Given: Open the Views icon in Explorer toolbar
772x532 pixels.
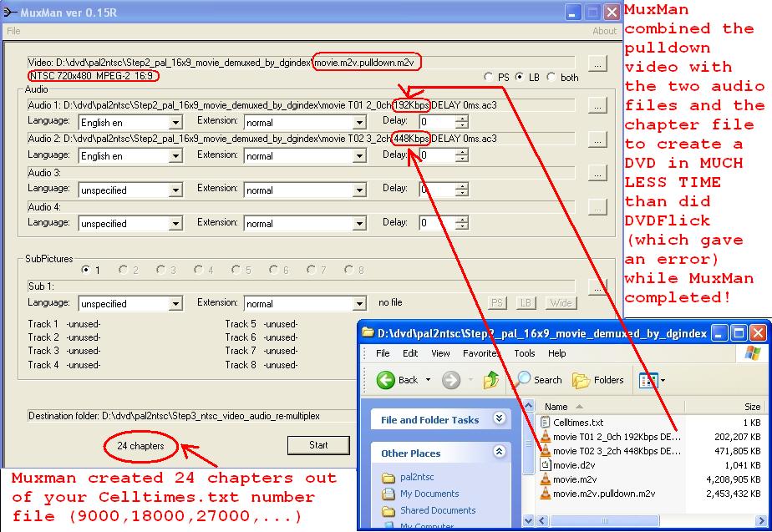Looking at the screenshot, I should coord(648,380).
